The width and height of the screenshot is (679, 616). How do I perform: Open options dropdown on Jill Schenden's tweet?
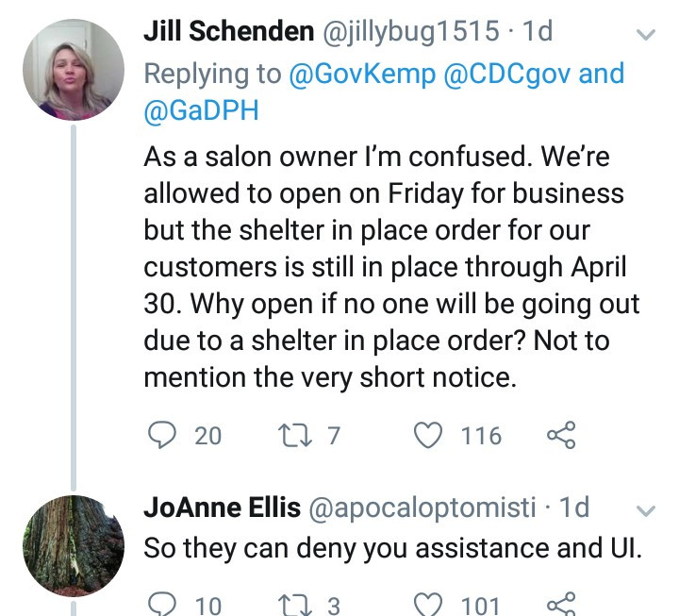point(646,34)
